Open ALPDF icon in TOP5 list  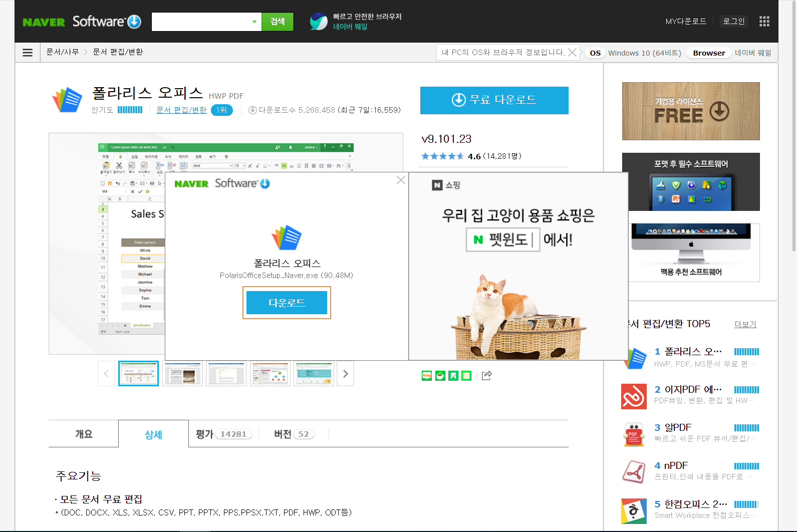coord(634,434)
